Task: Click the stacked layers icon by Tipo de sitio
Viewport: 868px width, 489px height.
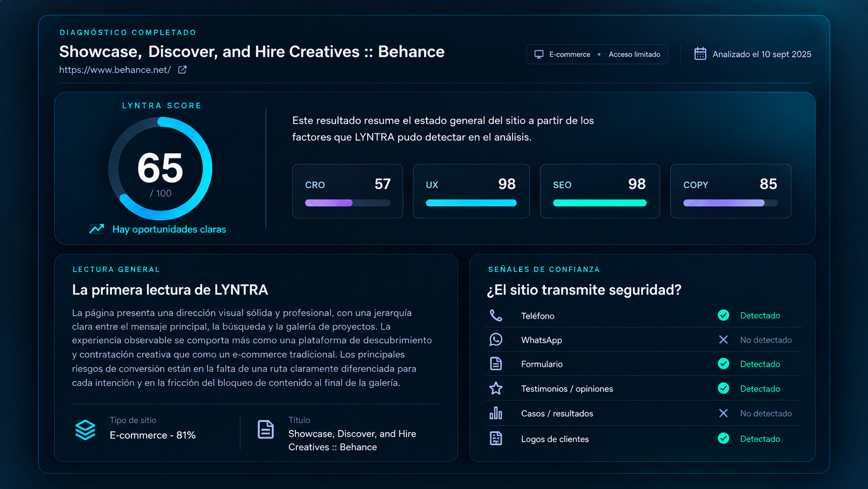Action: (x=85, y=430)
